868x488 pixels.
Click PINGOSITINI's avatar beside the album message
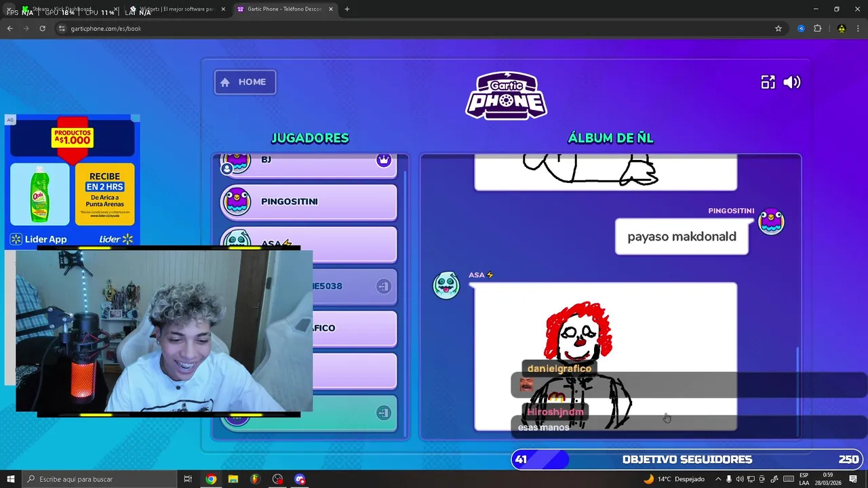tap(771, 222)
